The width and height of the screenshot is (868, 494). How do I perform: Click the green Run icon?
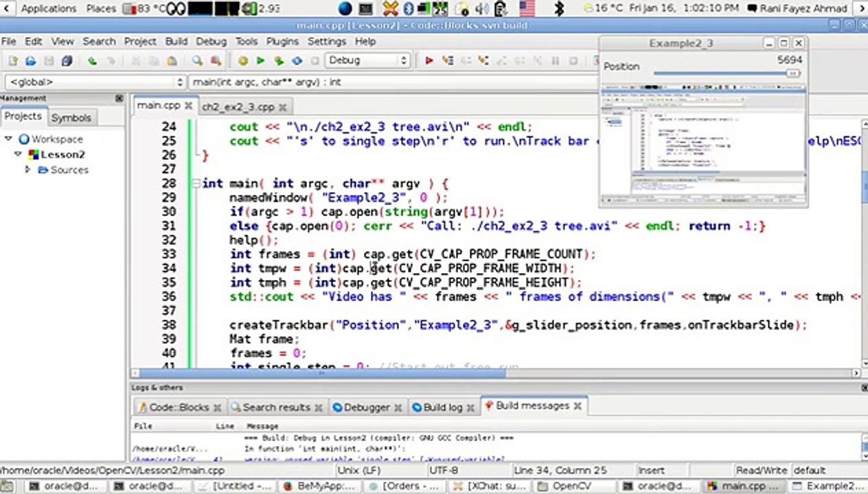pyautogui.click(x=260, y=60)
